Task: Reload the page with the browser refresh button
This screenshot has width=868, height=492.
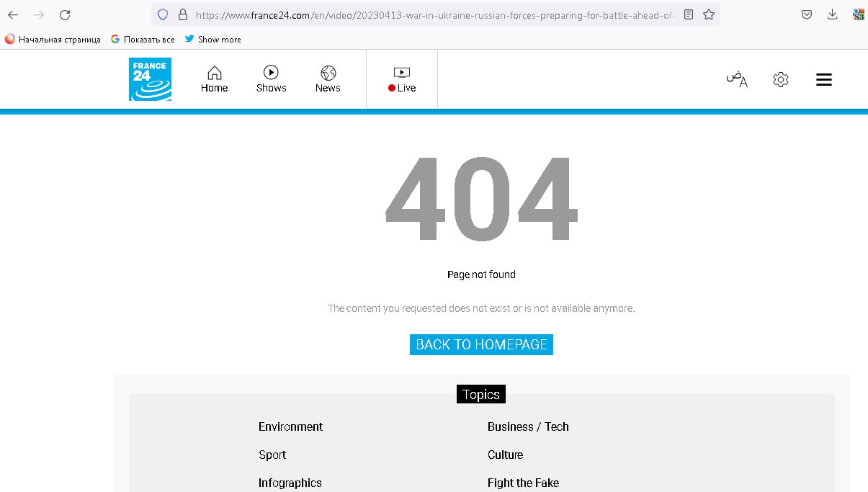Action: (65, 14)
